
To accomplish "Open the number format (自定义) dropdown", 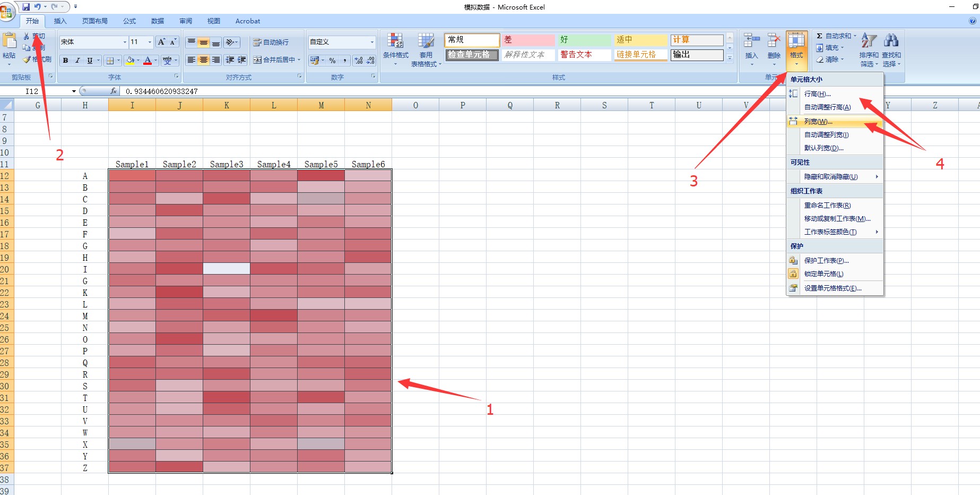I will click(x=372, y=42).
